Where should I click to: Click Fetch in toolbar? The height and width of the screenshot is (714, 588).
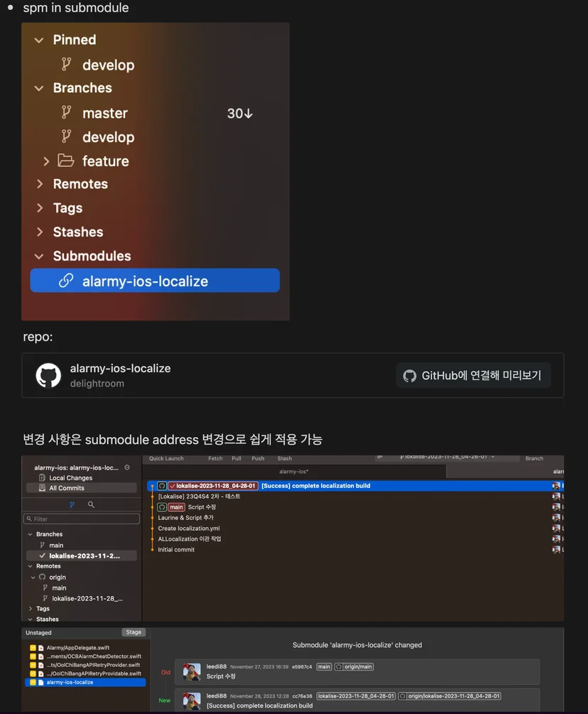[215, 458]
